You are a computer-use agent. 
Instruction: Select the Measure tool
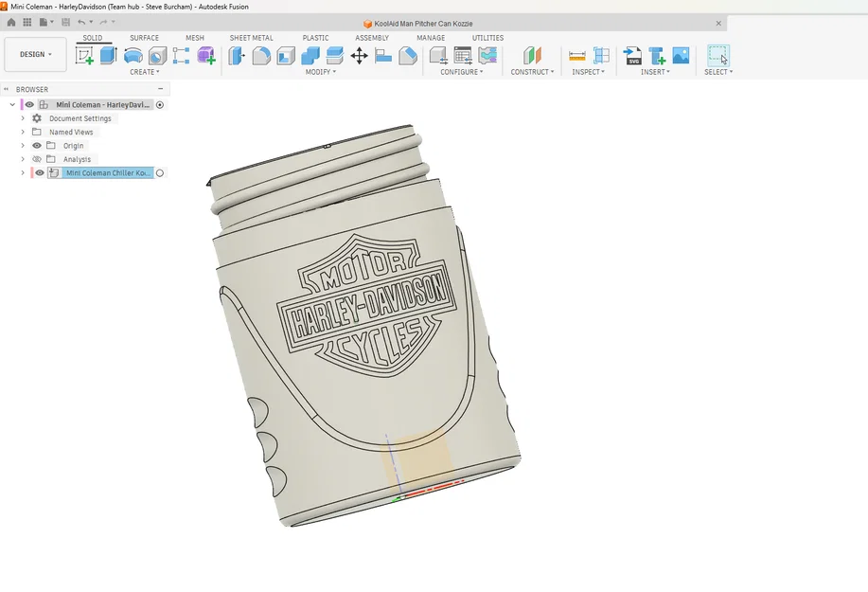point(576,55)
